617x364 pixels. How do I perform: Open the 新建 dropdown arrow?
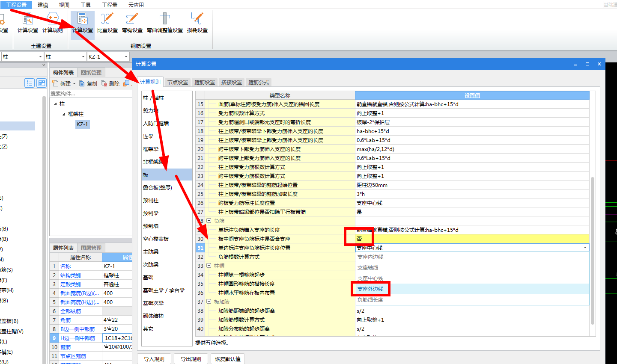[74, 84]
